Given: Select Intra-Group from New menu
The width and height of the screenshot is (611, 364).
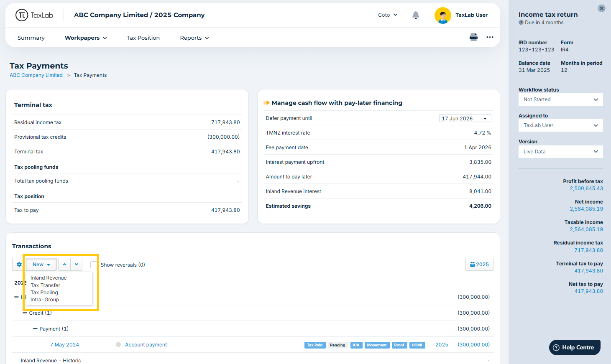Looking at the screenshot, I should pyautogui.click(x=45, y=300).
